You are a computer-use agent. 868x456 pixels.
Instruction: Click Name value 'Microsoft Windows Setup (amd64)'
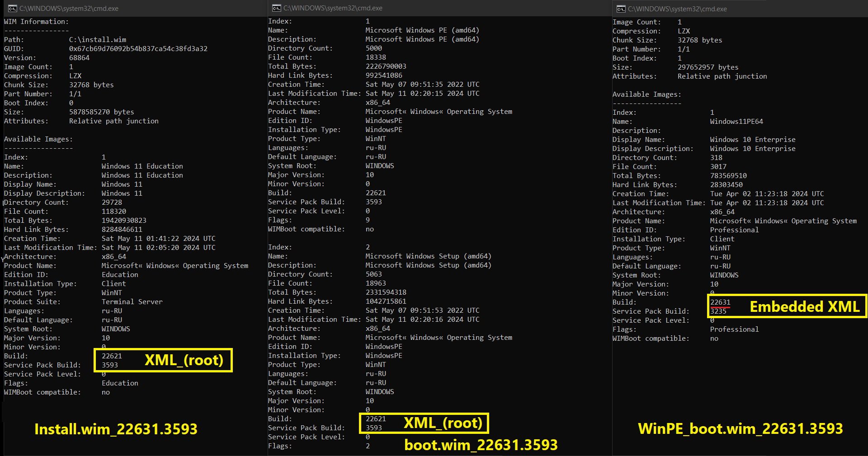click(429, 256)
